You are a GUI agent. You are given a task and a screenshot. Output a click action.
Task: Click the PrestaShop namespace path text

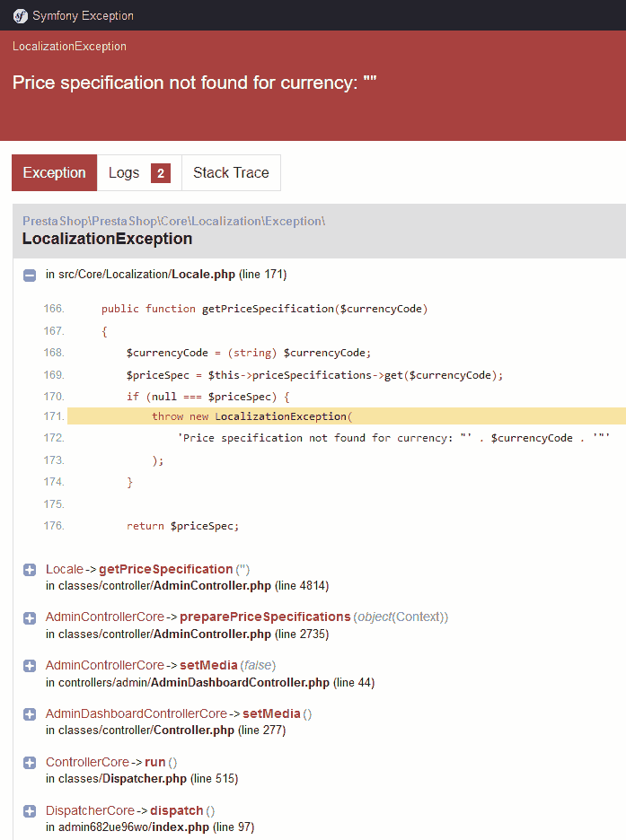tap(173, 221)
